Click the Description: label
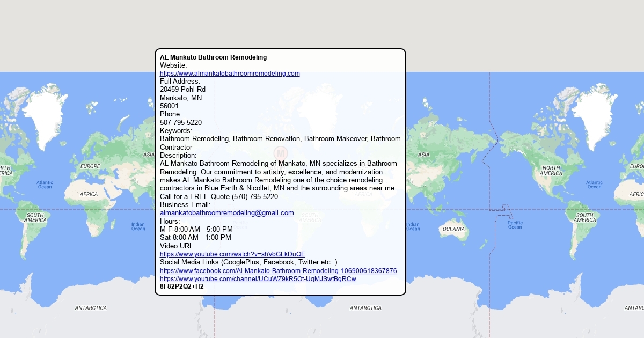Image resolution: width=644 pixels, height=338 pixels. [x=178, y=156]
